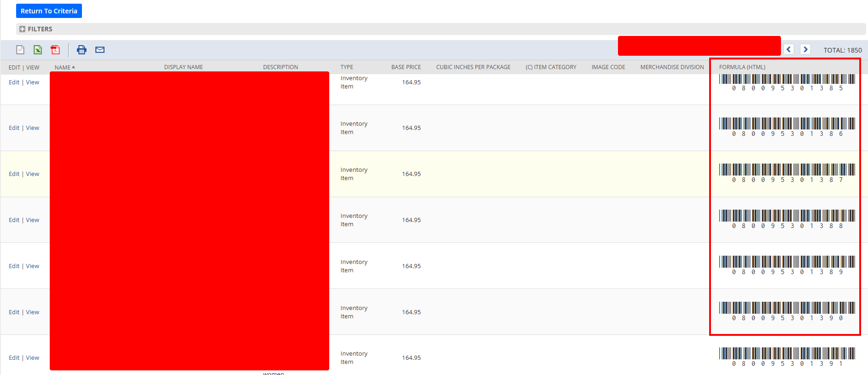Click View link for barcode 080095301390 row
Image resolution: width=868 pixels, height=375 pixels.
[32, 312]
